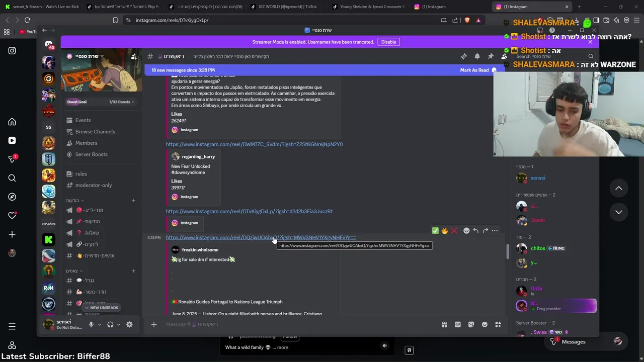The image size is (644, 362).
Task: Switch to Kick sensei_fr Stream browser tab
Action: (x=42, y=7)
